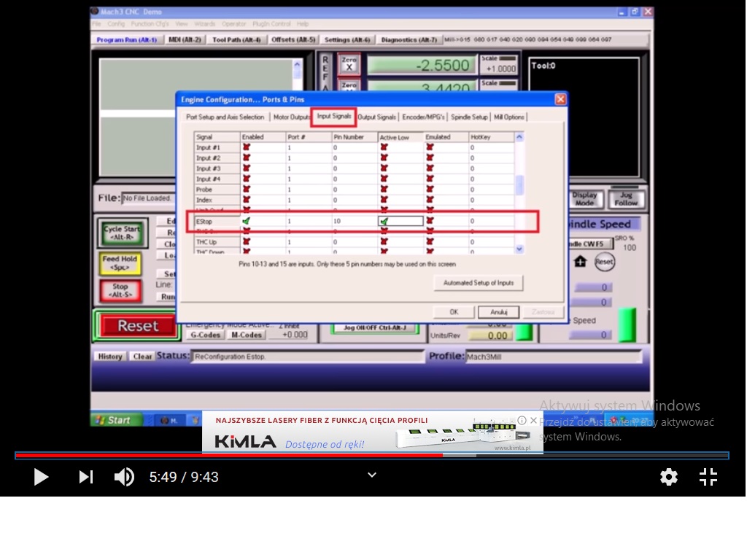Toggle Enabled for the Probe signal
Screen dimensions: 747x560
pyautogui.click(x=247, y=189)
